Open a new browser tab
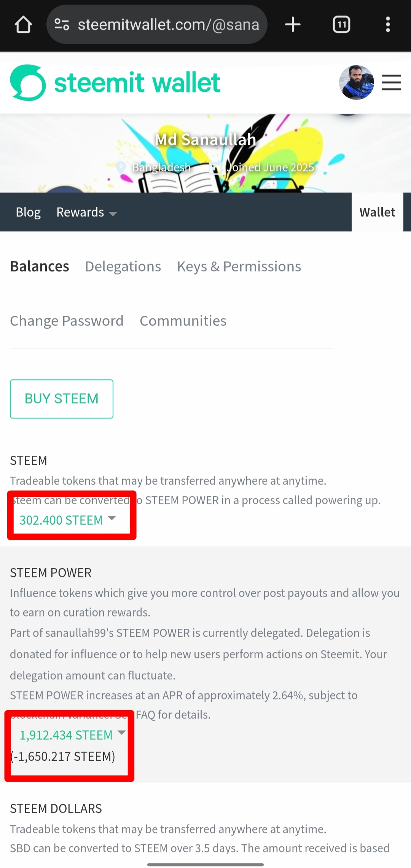The height and width of the screenshot is (868, 411). click(x=293, y=25)
